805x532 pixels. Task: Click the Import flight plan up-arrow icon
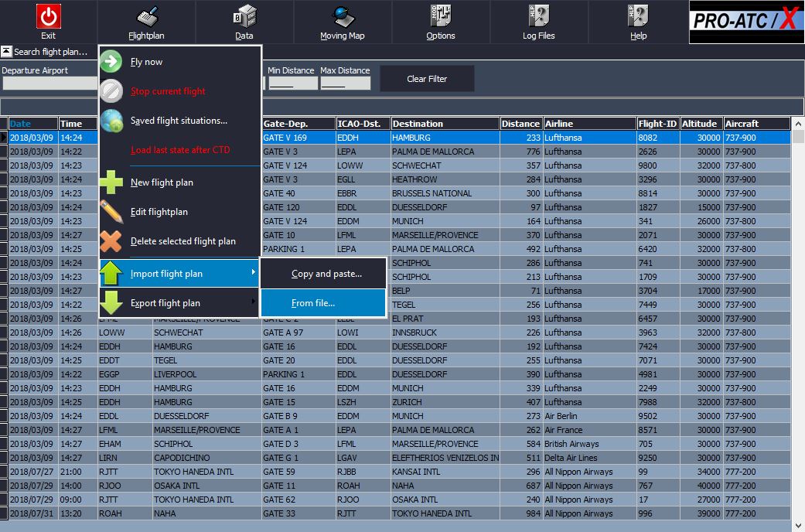(111, 273)
